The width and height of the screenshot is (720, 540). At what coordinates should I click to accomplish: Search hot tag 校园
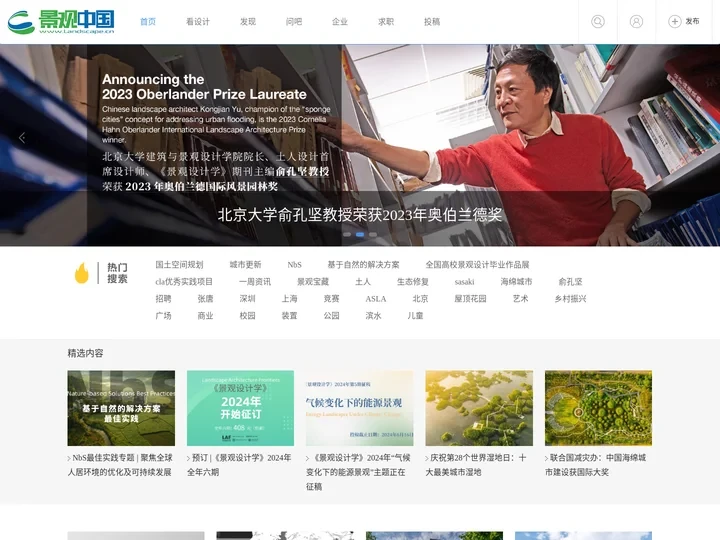point(247,315)
